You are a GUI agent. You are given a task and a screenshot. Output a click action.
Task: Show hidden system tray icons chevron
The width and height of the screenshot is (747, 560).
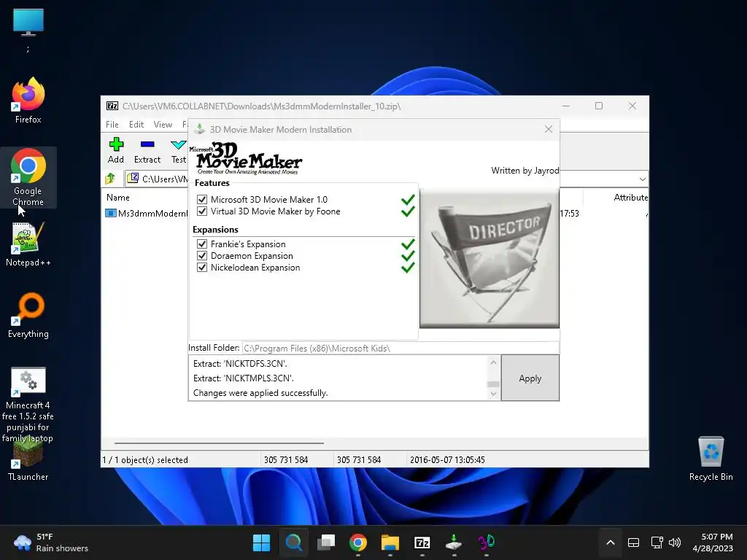[611, 542]
